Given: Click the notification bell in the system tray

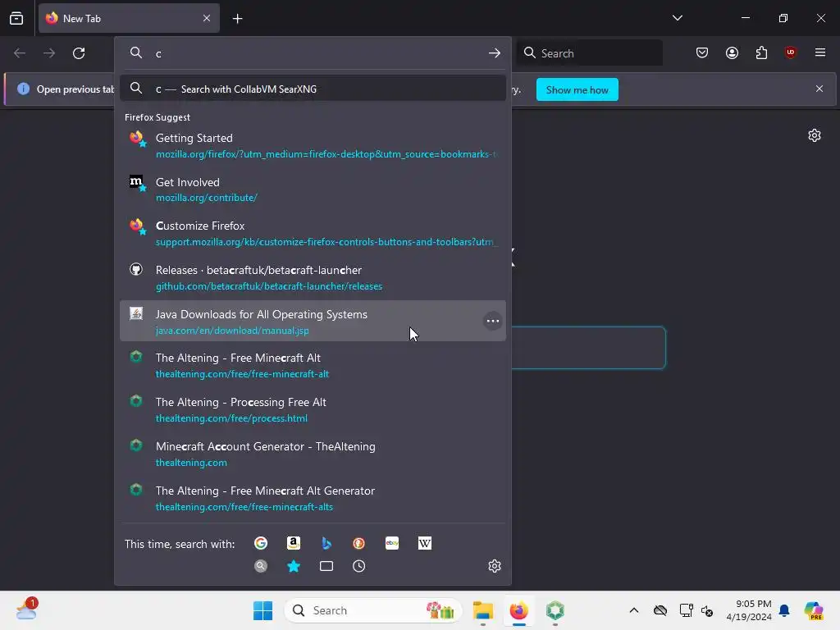Looking at the screenshot, I should pos(784,610).
